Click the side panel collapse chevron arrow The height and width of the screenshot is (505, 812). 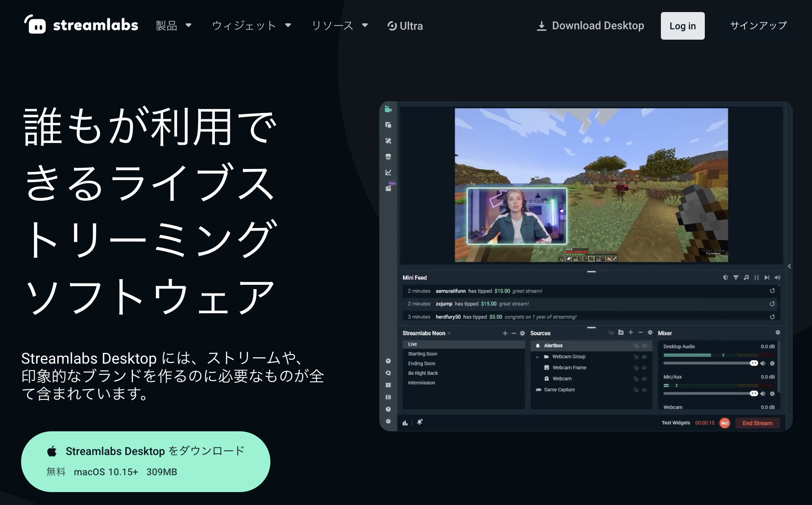(789, 266)
